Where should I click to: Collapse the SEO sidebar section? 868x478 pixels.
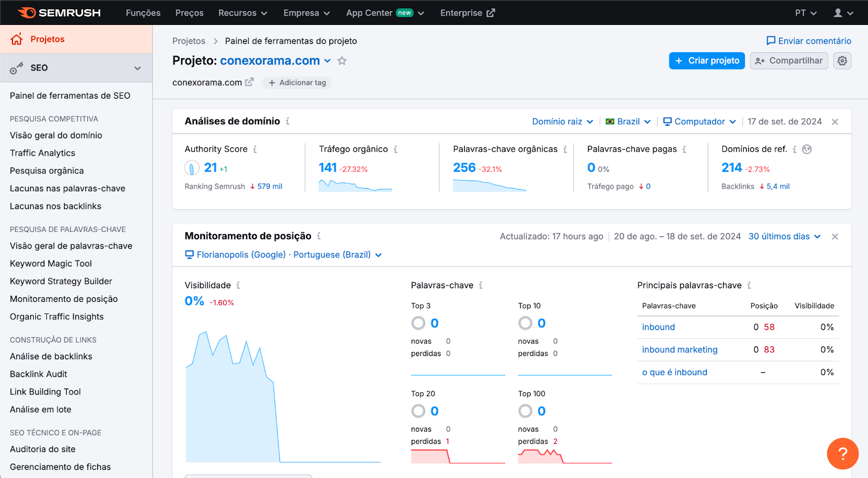[137, 68]
